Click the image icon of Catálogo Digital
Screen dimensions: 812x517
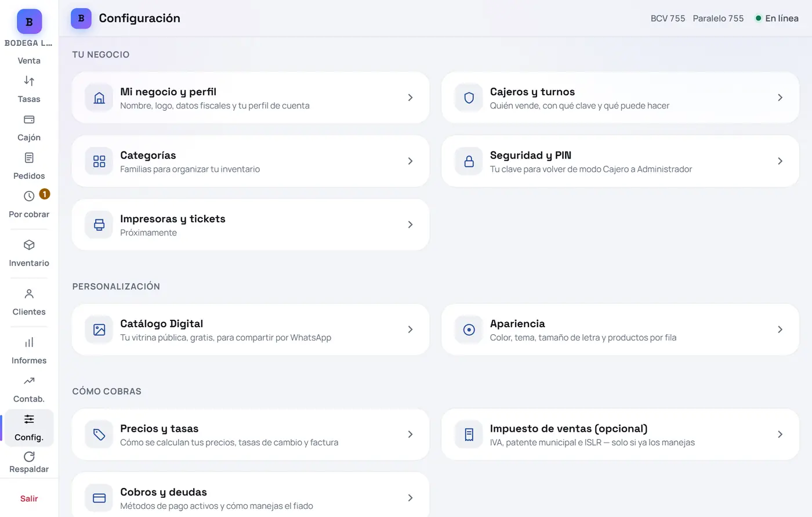coord(99,330)
